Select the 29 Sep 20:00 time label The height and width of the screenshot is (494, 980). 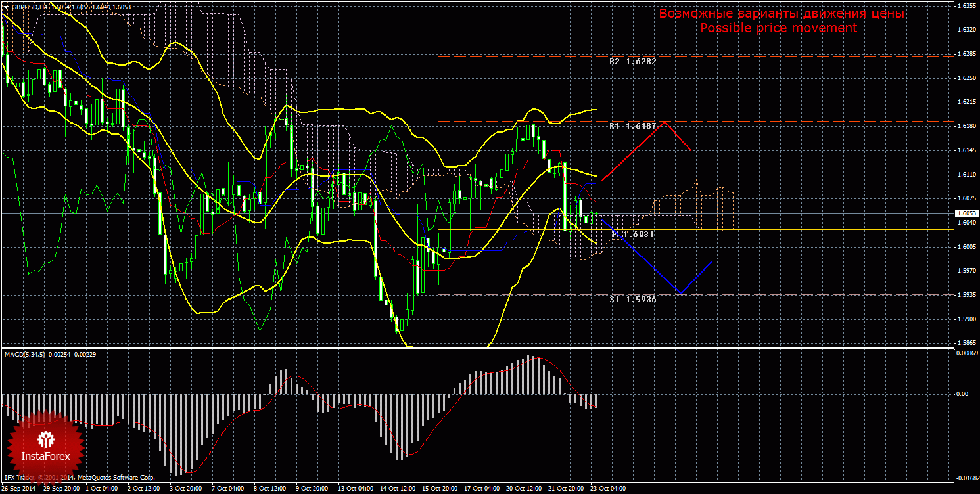[60, 489]
